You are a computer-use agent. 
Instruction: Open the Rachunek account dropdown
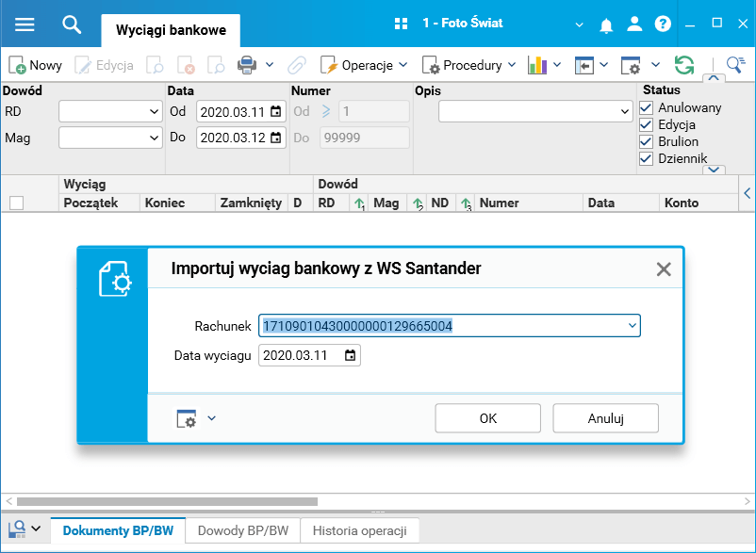[x=633, y=326]
